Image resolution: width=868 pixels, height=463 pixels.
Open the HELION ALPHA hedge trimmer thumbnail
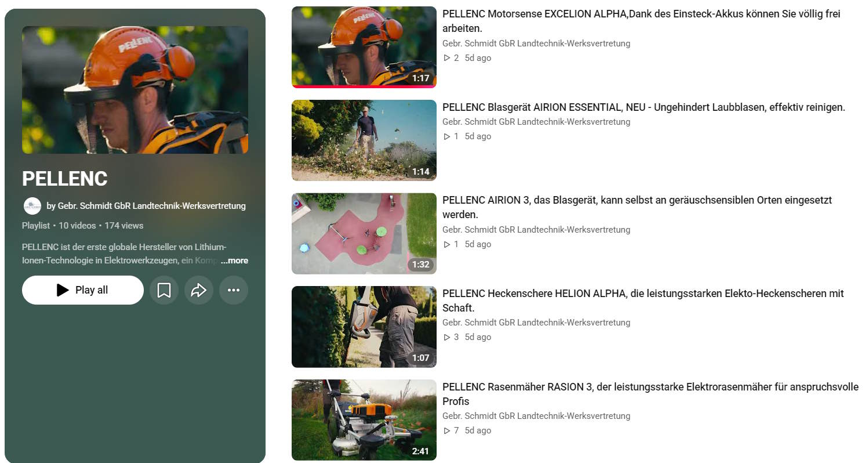click(x=364, y=327)
